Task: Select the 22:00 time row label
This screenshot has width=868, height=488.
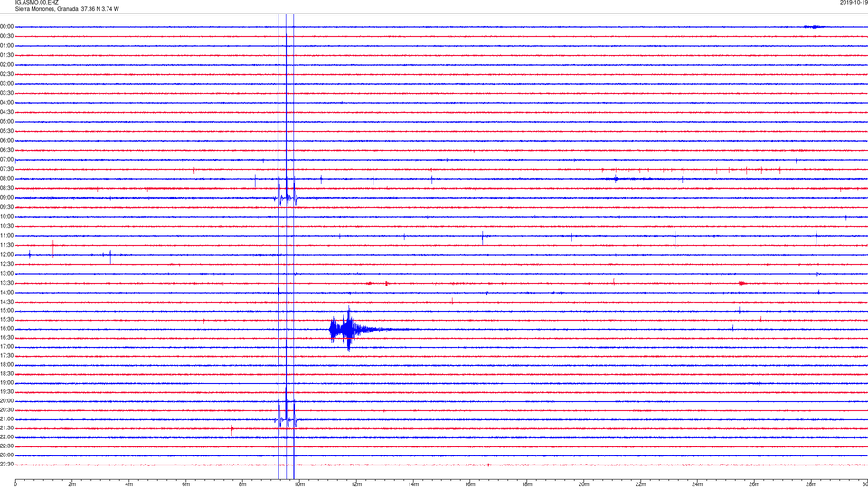Action: point(6,437)
